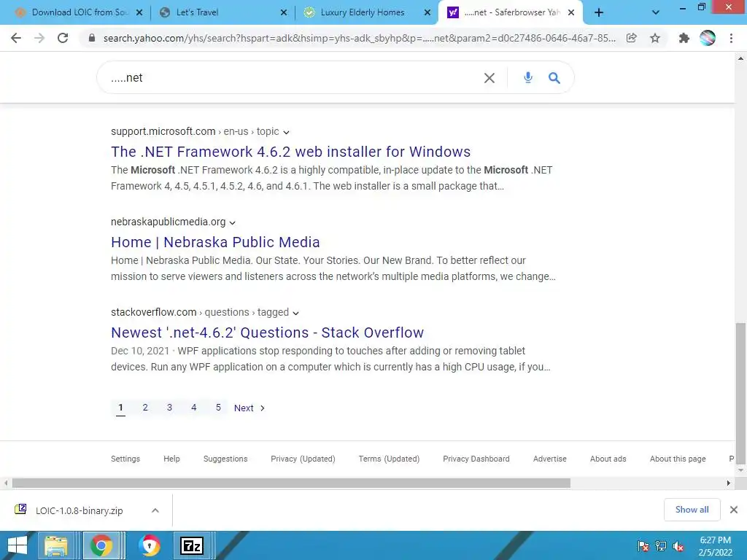
Task: Open 7-Zip from the taskbar
Action: pyautogui.click(x=192, y=545)
